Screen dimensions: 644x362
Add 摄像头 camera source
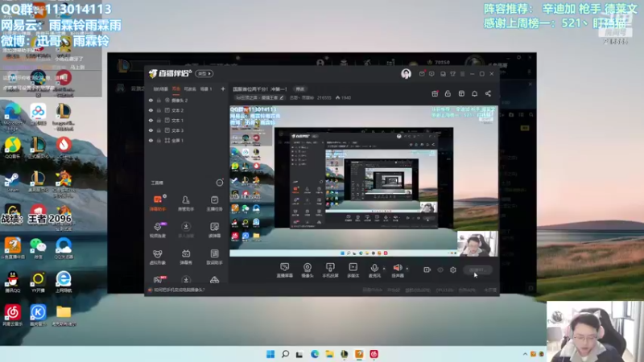308,270
